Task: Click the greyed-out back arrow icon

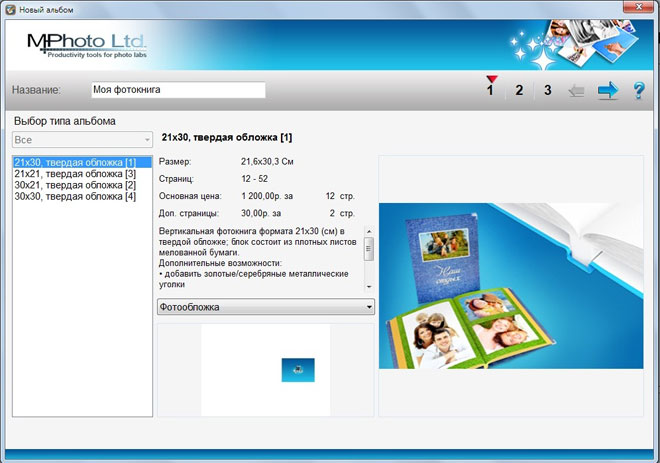Action: [x=576, y=90]
